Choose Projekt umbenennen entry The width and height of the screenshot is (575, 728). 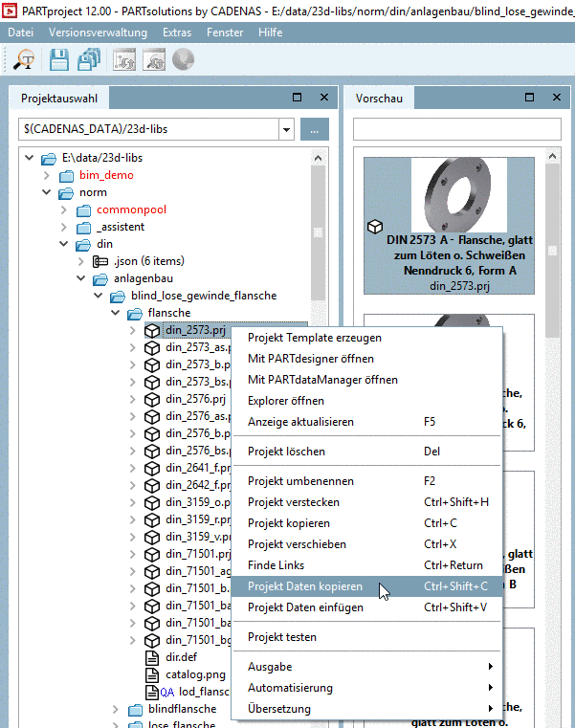(x=367, y=481)
